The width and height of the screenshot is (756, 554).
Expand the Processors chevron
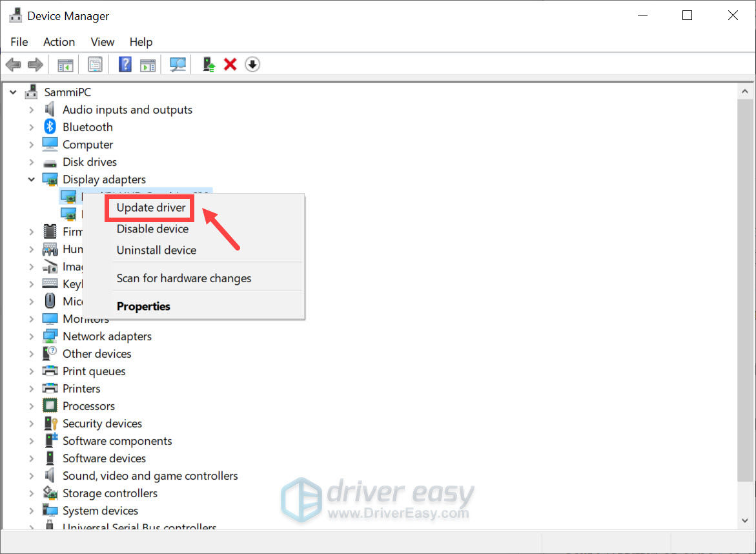pyautogui.click(x=32, y=406)
